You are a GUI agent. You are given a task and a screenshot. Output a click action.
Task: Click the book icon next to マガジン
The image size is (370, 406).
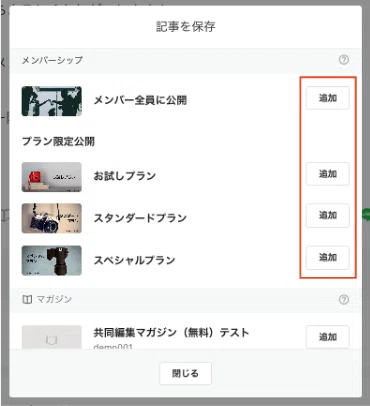27,299
